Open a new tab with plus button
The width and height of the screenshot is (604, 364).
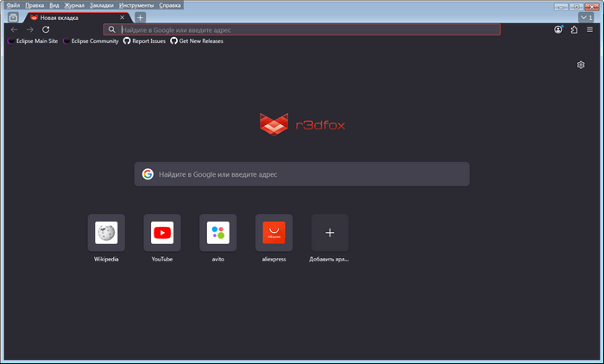[140, 17]
